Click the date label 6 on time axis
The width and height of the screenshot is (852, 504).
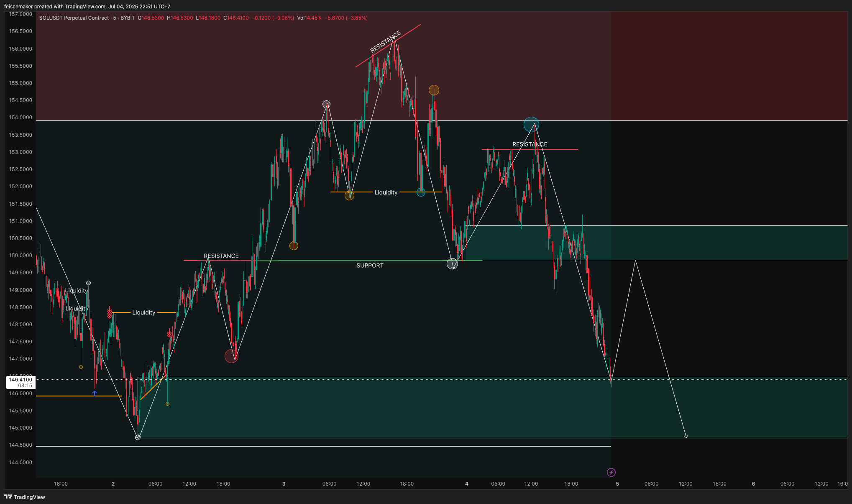(753, 484)
